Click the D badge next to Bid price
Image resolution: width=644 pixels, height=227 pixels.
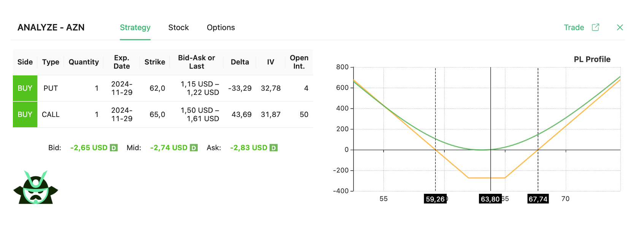114,148
